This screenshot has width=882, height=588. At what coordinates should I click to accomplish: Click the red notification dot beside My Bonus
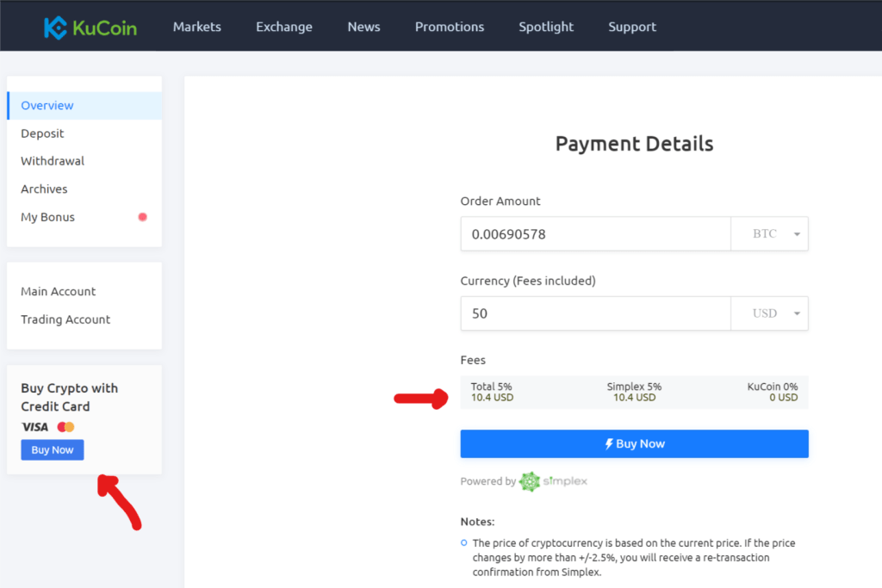(x=142, y=217)
